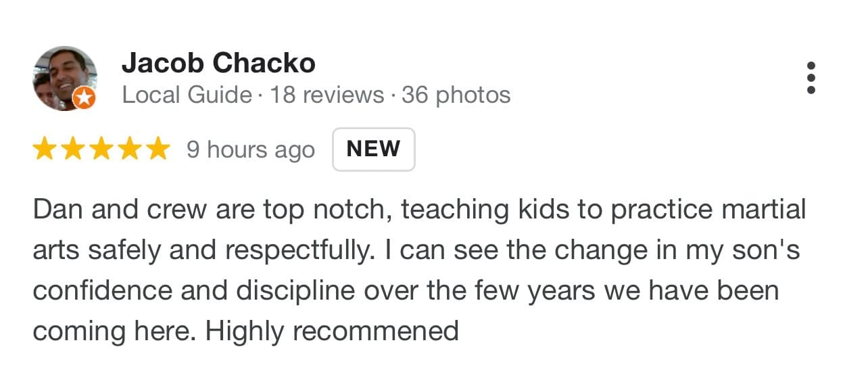
Task: Click the words 'Highly recommened'
Action: point(332,331)
